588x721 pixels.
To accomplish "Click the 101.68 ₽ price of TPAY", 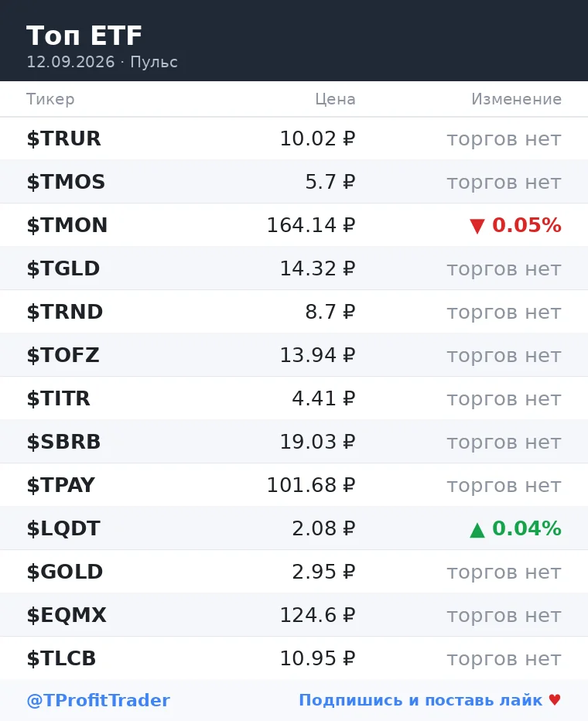I will pos(311,485).
